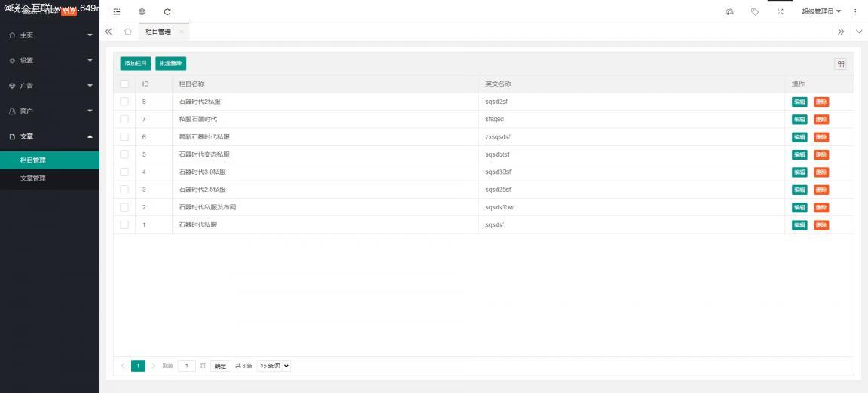Click the 添加栏目 button

(136, 64)
